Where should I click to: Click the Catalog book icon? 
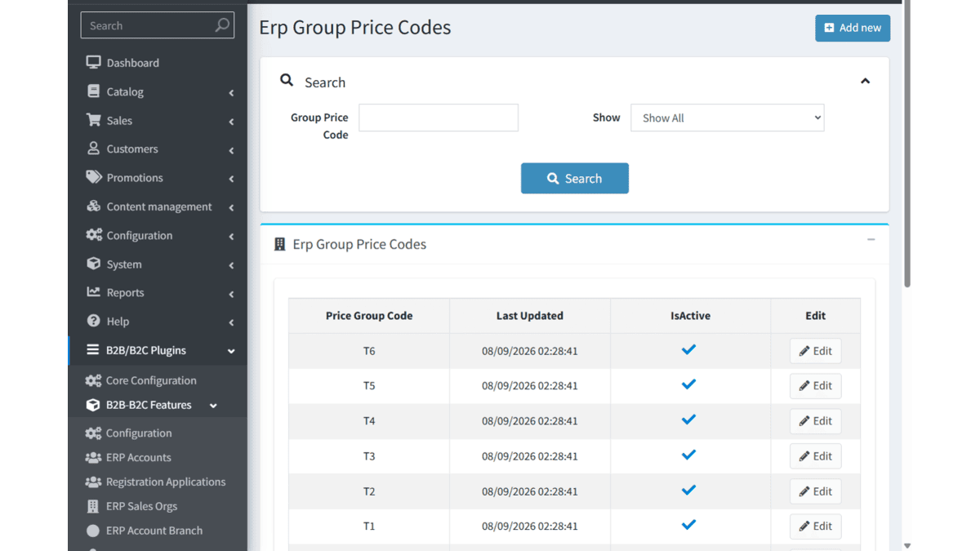click(93, 91)
